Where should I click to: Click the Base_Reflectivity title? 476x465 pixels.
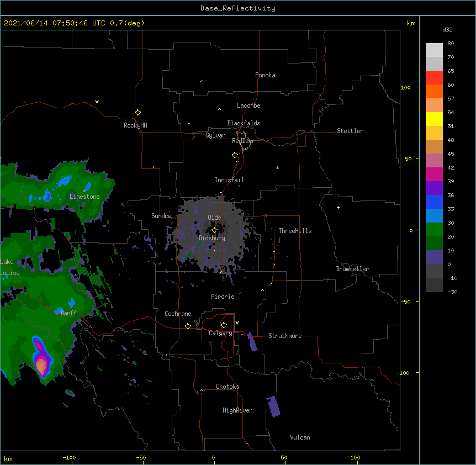238,8
